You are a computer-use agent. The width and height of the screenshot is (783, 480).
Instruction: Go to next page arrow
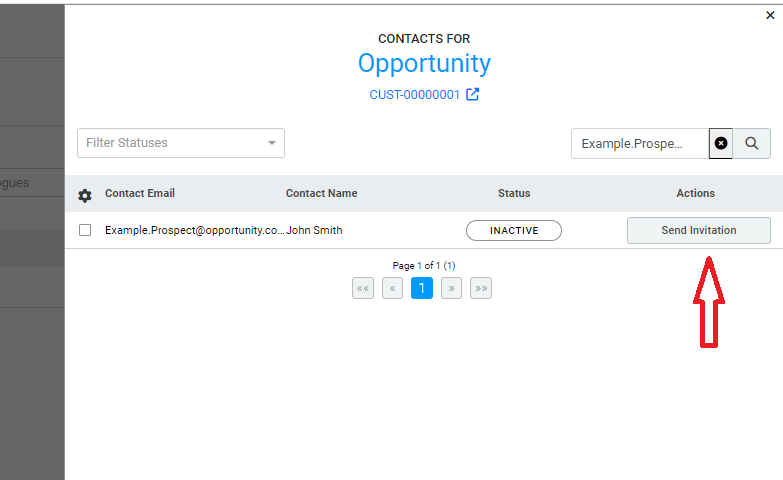[x=451, y=288]
